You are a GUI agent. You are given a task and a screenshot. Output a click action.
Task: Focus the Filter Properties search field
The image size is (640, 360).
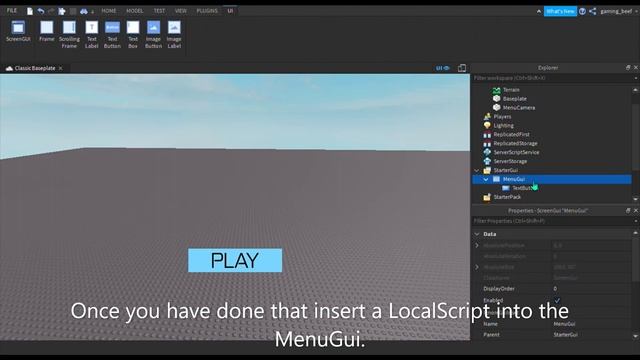[x=552, y=221]
